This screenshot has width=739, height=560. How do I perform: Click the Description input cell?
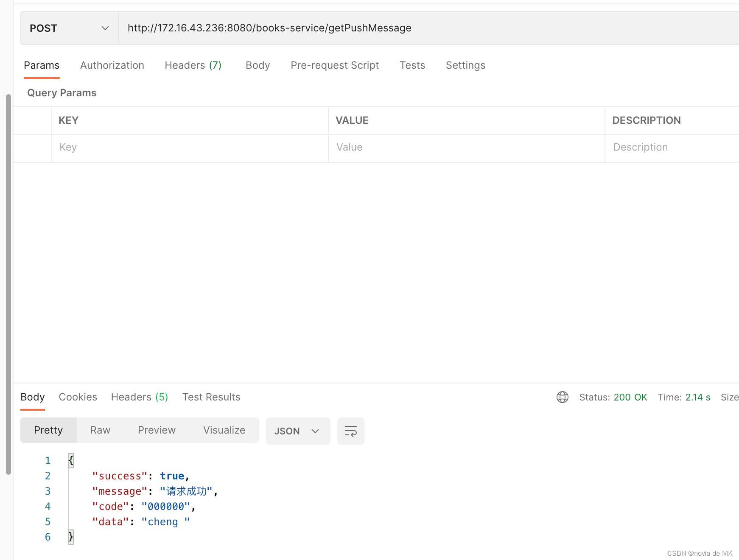pos(672,148)
